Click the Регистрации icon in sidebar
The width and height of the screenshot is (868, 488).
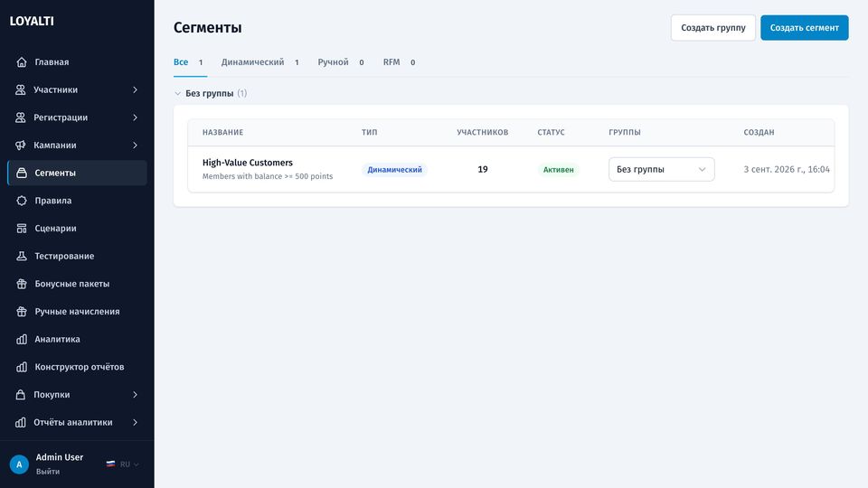tap(21, 117)
